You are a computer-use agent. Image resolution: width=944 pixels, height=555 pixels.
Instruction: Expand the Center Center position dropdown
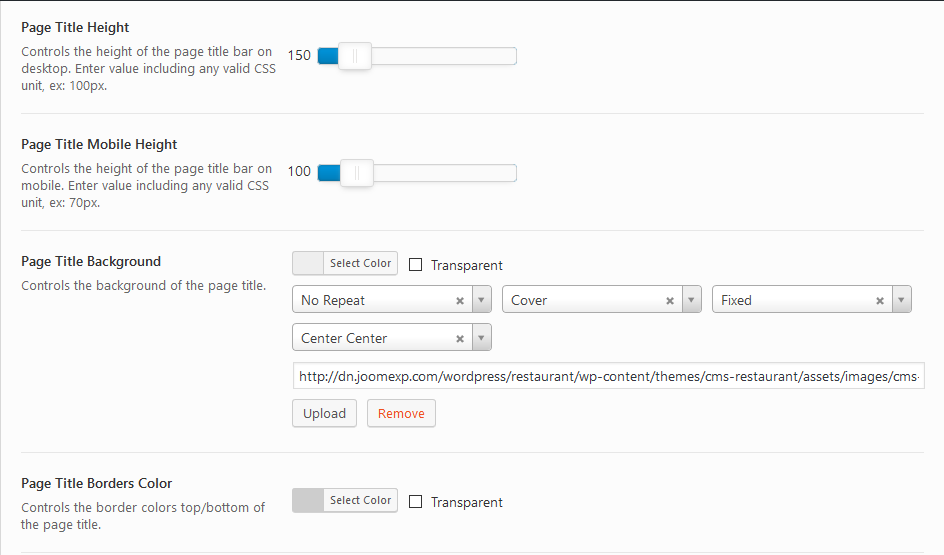tap(481, 338)
